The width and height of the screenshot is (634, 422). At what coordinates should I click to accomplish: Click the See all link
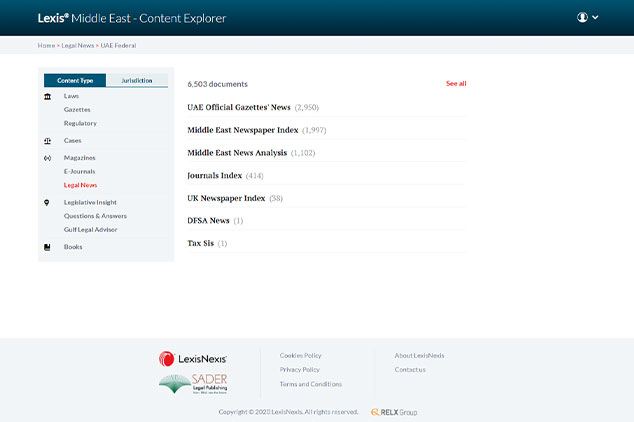tap(456, 84)
